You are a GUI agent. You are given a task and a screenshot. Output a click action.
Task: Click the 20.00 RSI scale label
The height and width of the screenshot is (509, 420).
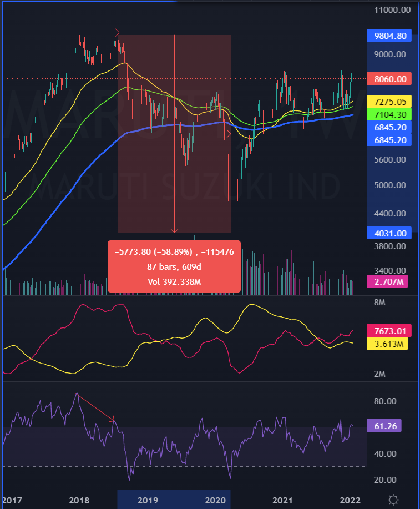[385, 480]
